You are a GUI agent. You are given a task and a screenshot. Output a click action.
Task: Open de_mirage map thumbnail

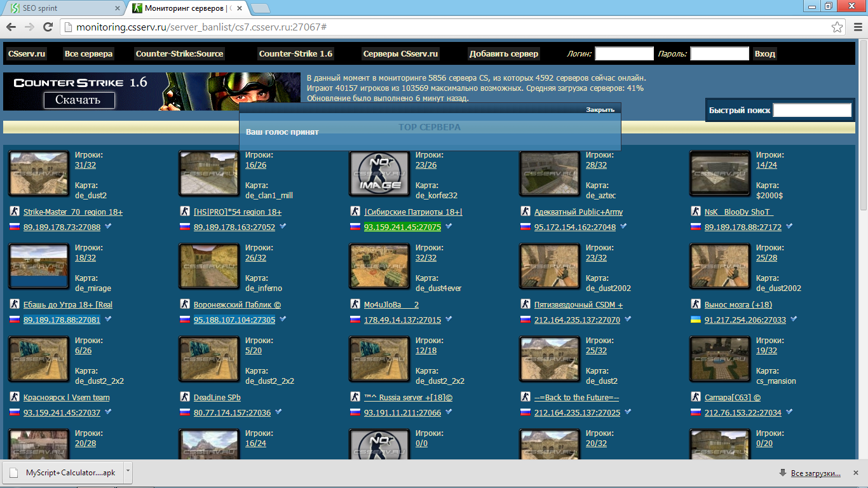(x=39, y=266)
